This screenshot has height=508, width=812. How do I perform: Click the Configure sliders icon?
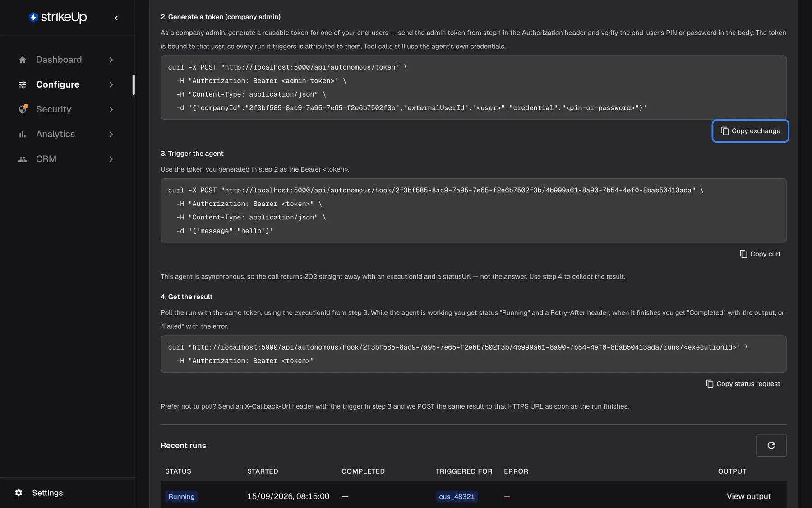coord(23,84)
